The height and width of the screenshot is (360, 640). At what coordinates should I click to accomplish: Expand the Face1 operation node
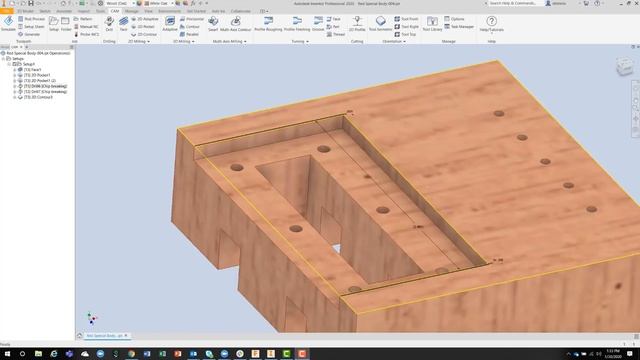coord(15,70)
